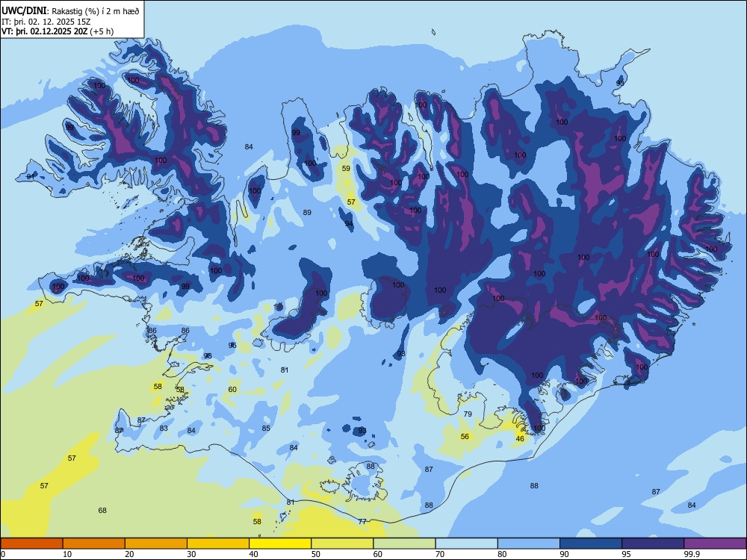Click the orange 10–20 legend swatch
The height and width of the screenshot is (560, 747).
94,544
